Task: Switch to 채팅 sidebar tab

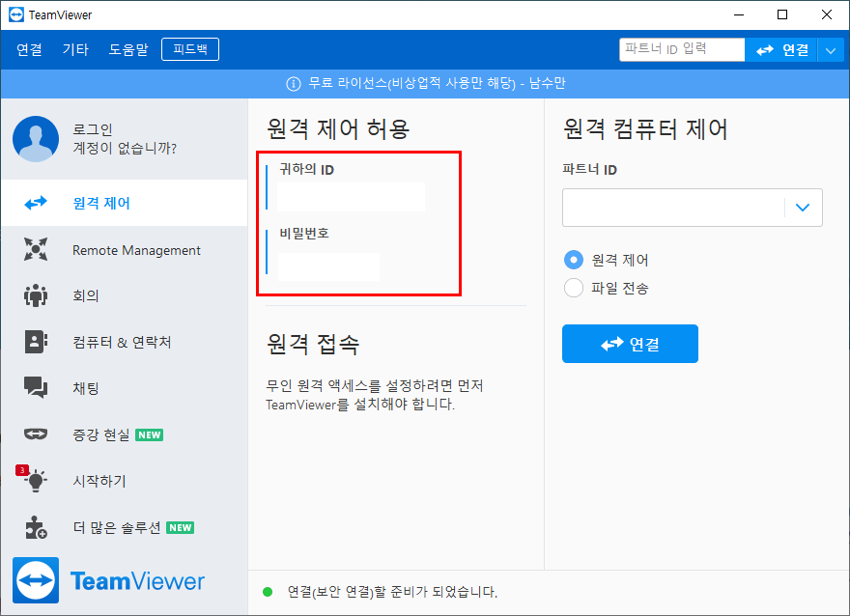Action: click(125, 388)
